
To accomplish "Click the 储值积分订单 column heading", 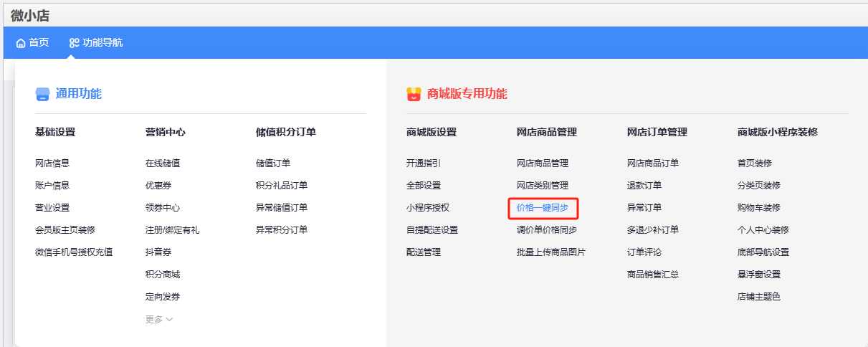I will coord(286,133).
